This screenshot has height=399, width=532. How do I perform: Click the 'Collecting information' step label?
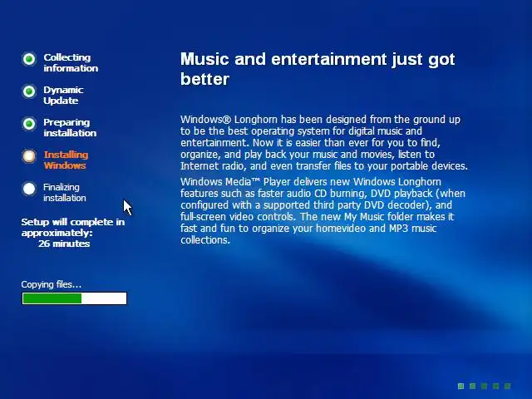pyautogui.click(x=71, y=63)
